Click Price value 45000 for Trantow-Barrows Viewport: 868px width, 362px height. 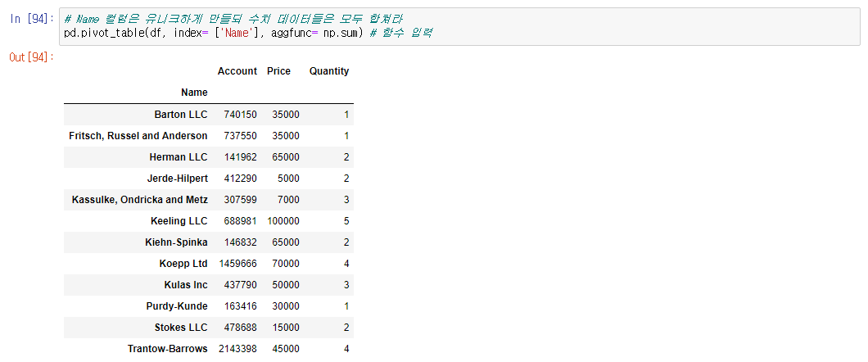coord(286,349)
